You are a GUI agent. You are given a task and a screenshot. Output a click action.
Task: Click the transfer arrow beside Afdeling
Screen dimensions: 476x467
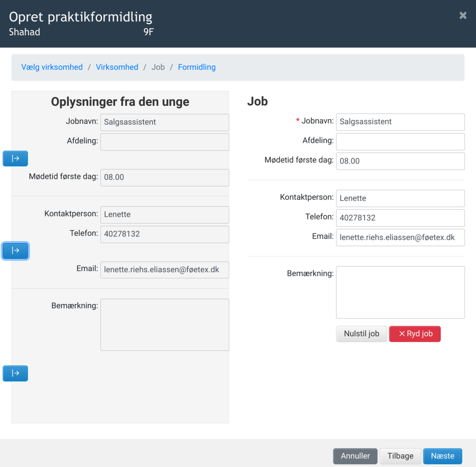pyautogui.click(x=15, y=158)
